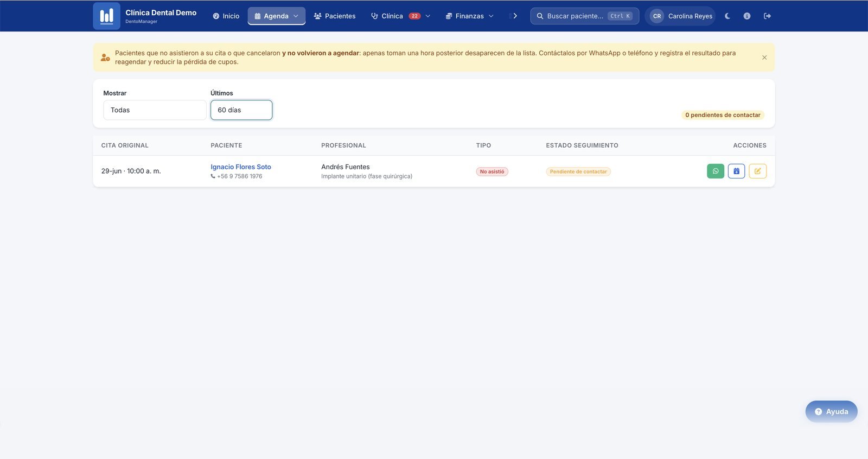
Task: Click the Profesional column header
Action: [x=343, y=145]
